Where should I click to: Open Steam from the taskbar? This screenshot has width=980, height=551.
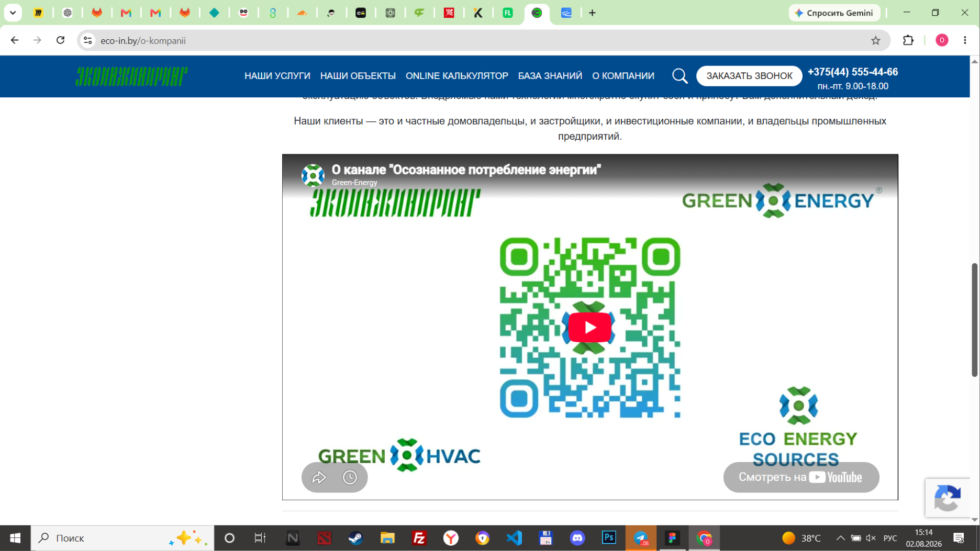(356, 538)
